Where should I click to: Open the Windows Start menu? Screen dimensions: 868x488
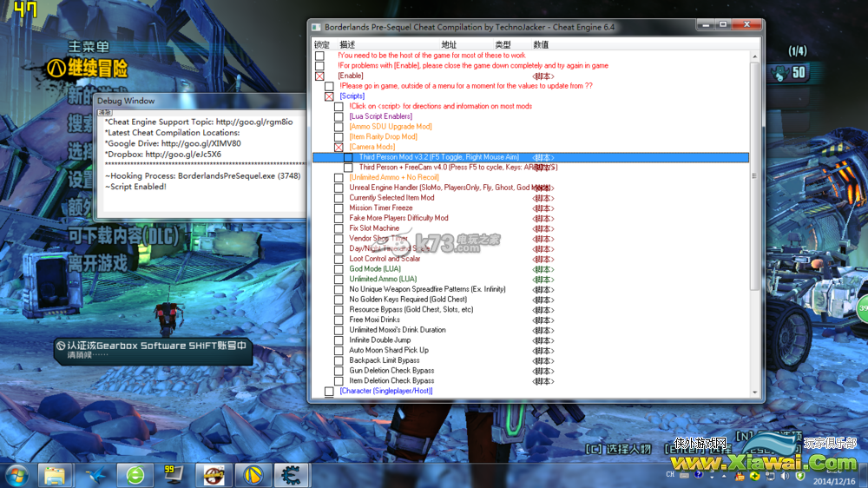click(x=16, y=476)
